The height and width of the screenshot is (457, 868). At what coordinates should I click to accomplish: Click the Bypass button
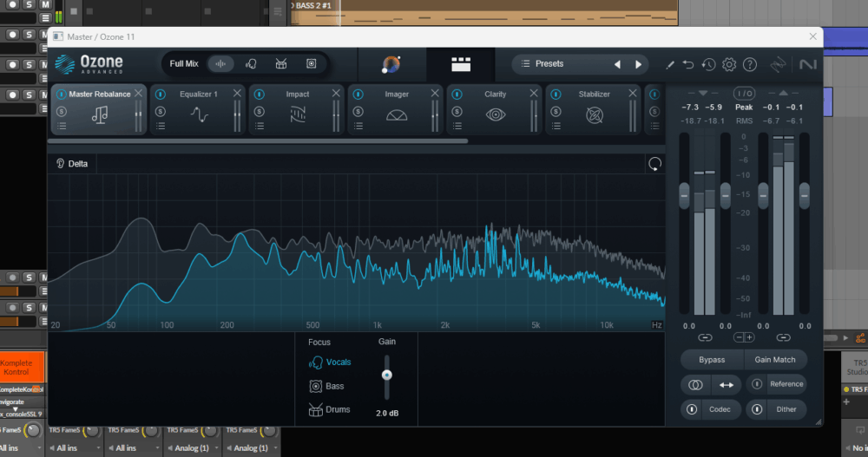click(x=712, y=360)
